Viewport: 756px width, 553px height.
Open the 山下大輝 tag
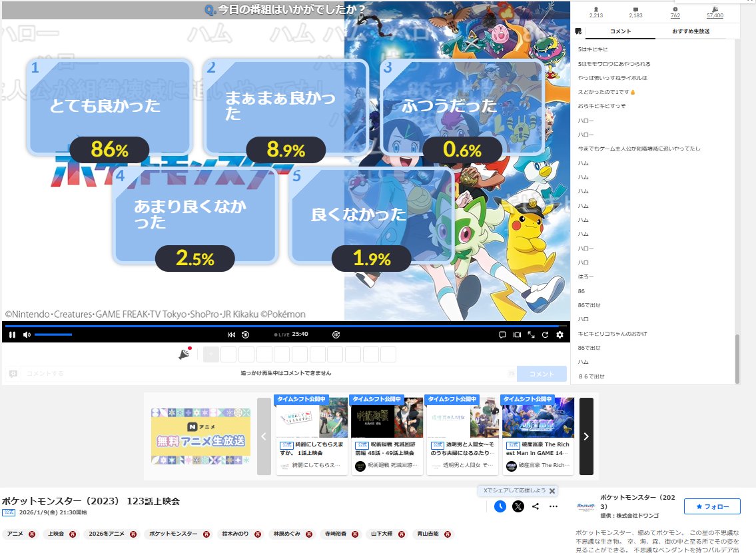382,534
